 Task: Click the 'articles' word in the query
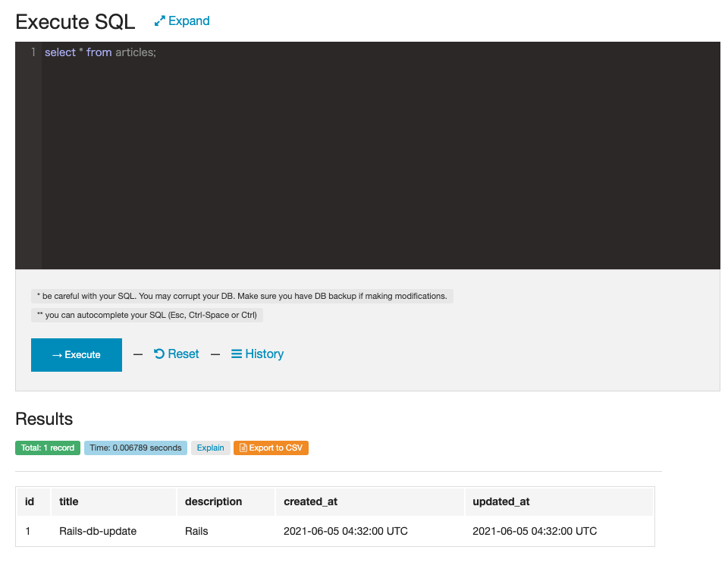point(135,52)
